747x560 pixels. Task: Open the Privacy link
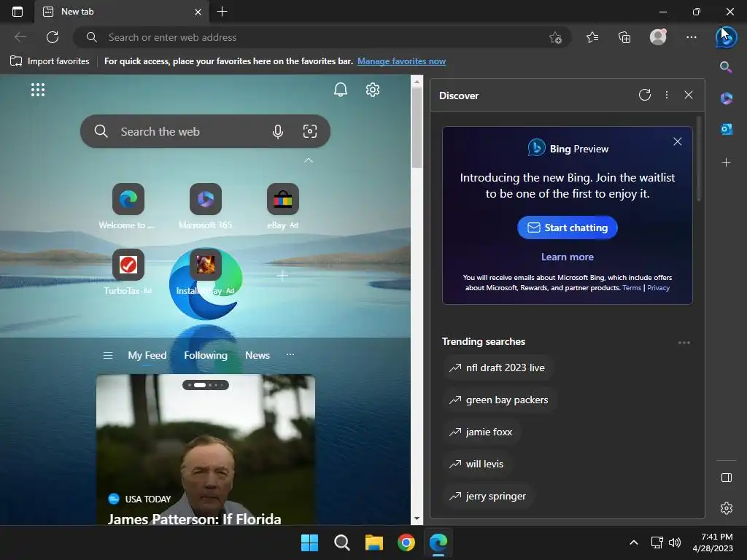click(x=659, y=287)
